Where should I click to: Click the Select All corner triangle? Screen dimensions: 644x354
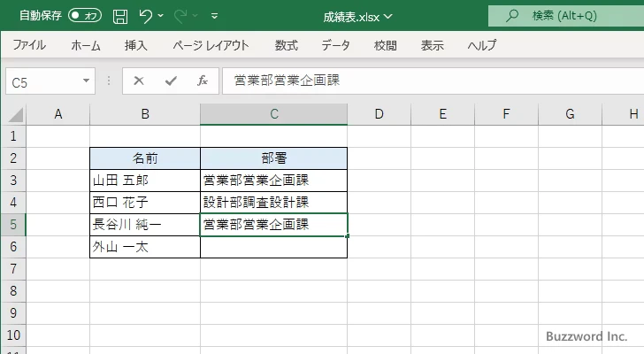pos(13,114)
